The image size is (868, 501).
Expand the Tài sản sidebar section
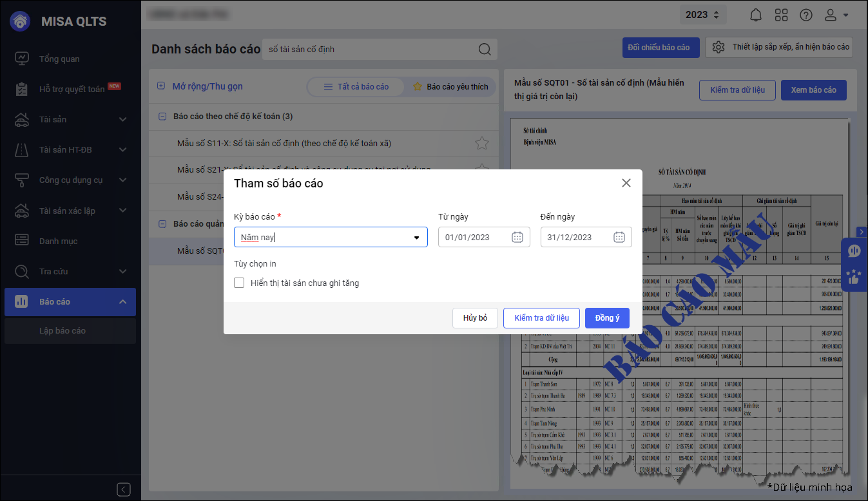click(x=70, y=119)
